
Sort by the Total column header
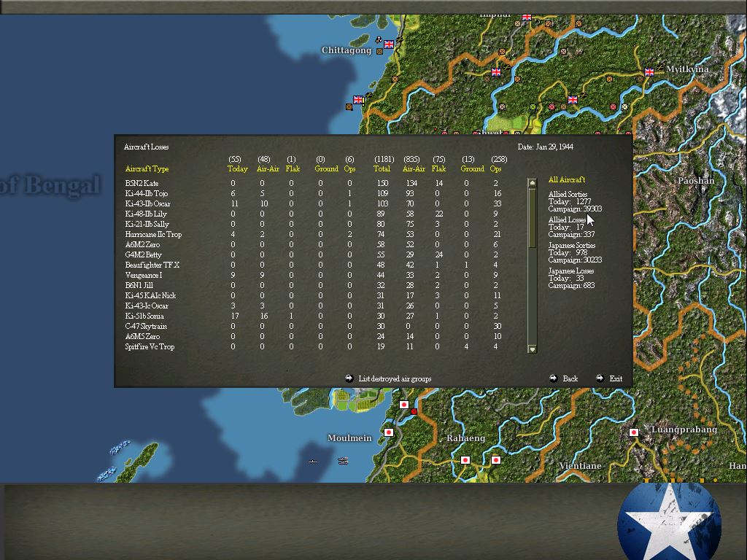(382, 168)
